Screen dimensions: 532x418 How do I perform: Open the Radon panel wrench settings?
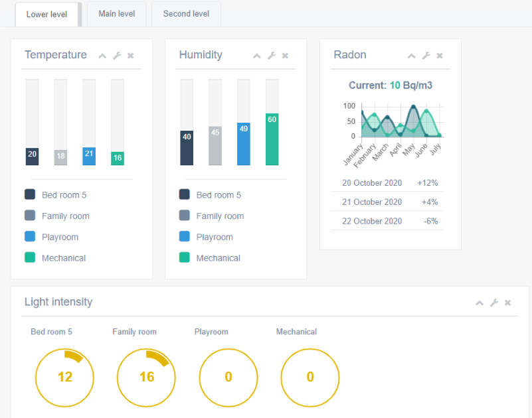point(426,56)
